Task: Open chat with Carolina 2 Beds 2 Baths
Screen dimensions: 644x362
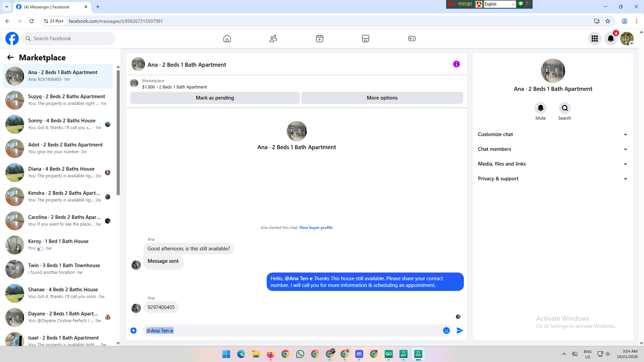Action: tap(58, 221)
